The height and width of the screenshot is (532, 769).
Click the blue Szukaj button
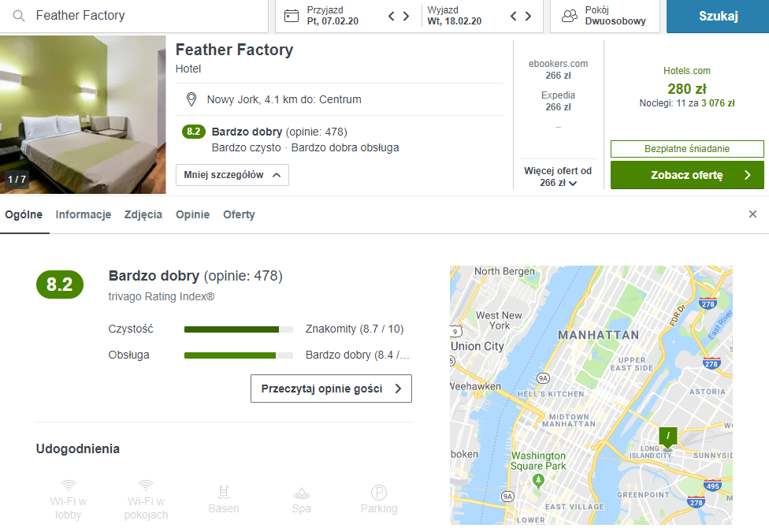[x=718, y=17]
